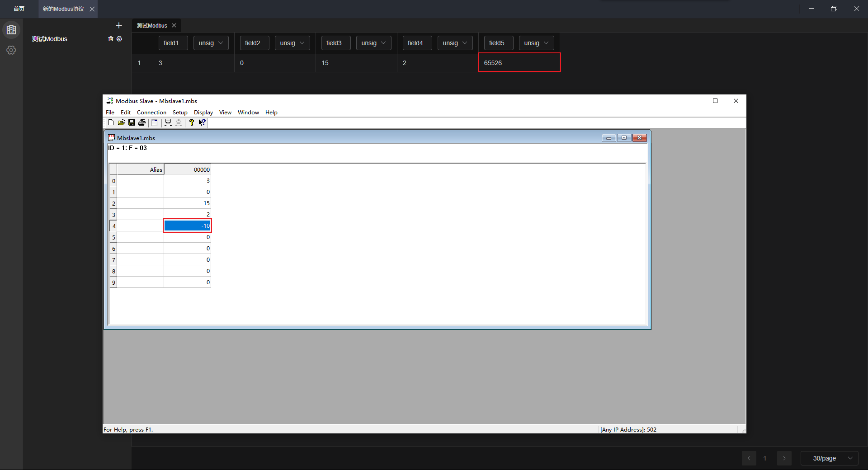This screenshot has width=868, height=470.
Task: Select the 新的Modbus协议 tab
Action: tap(63, 9)
